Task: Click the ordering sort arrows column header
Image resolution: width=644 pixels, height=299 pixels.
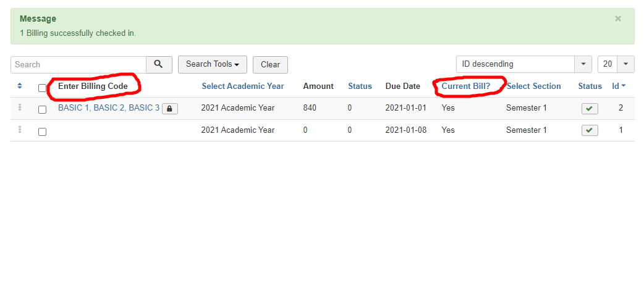Action: pyautogui.click(x=19, y=86)
